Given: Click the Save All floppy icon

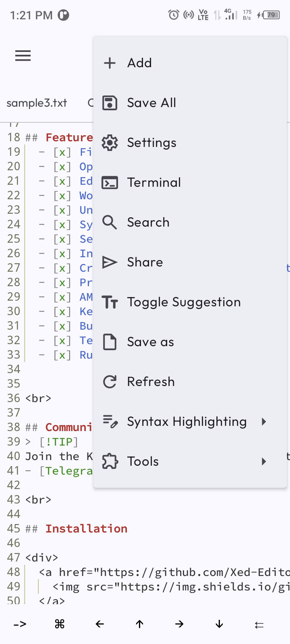Looking at the screenshot, I should click(110, 103).
